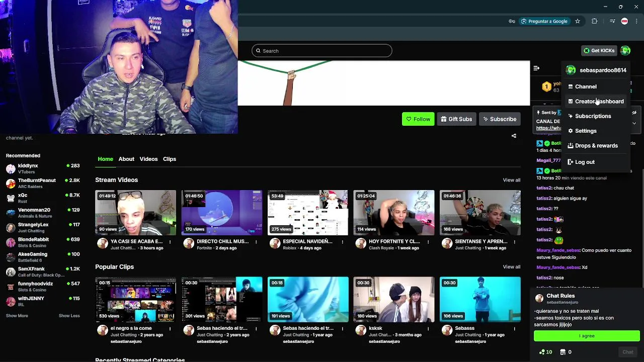The image size is (644, 362).
Task: Click the Chat send button
Action: [628, 352]
